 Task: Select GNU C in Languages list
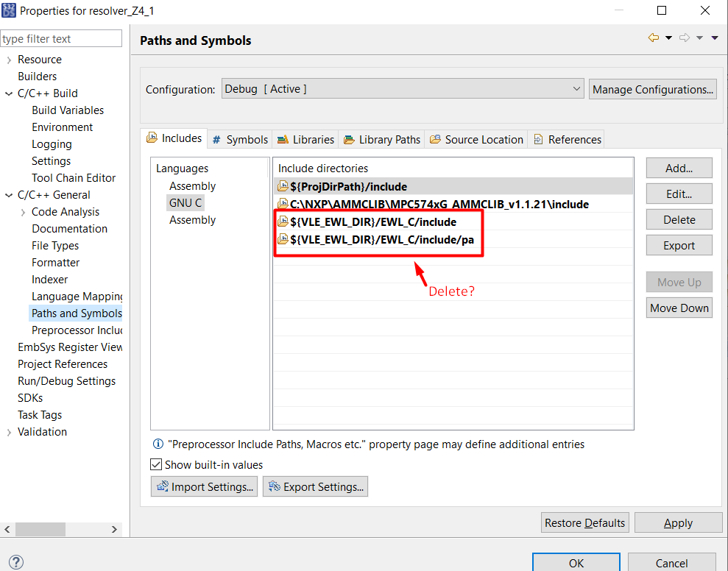185,203
